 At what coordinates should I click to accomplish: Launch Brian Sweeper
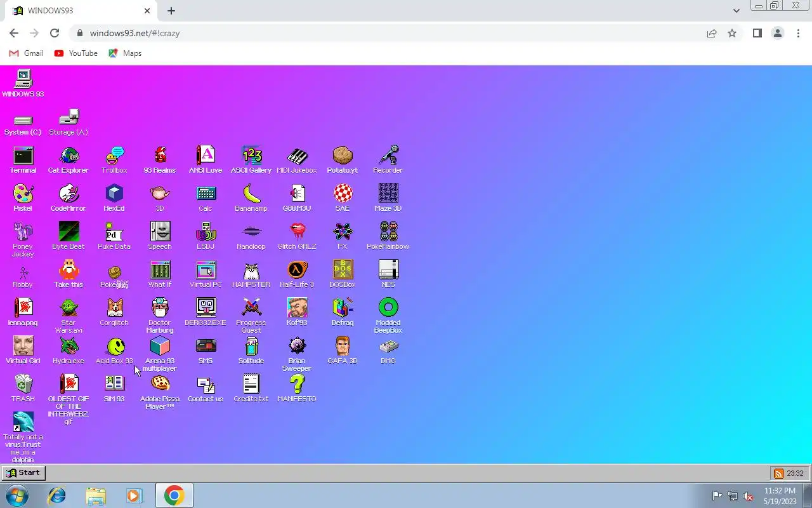click(x=297, y=352)
